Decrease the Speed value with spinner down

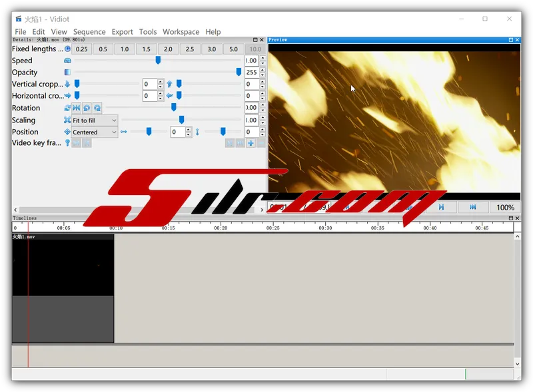[263, 63]
